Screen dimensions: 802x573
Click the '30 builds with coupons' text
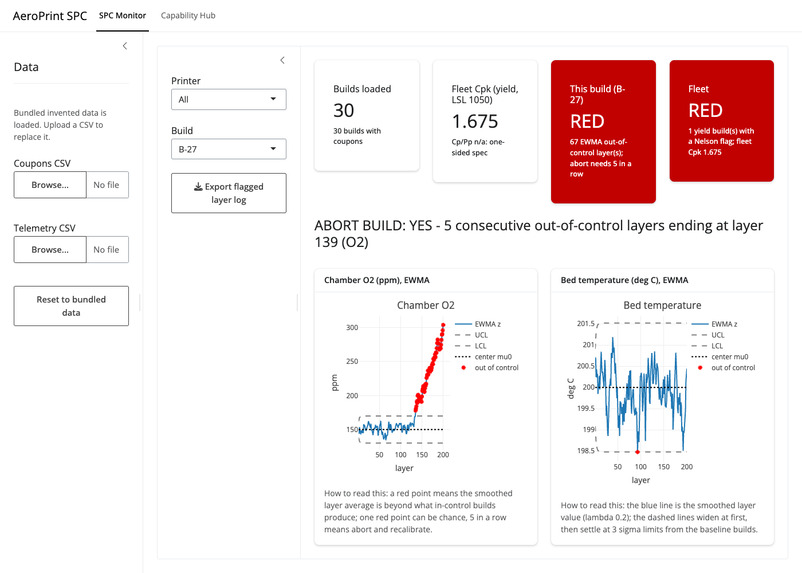pos(357,136)
